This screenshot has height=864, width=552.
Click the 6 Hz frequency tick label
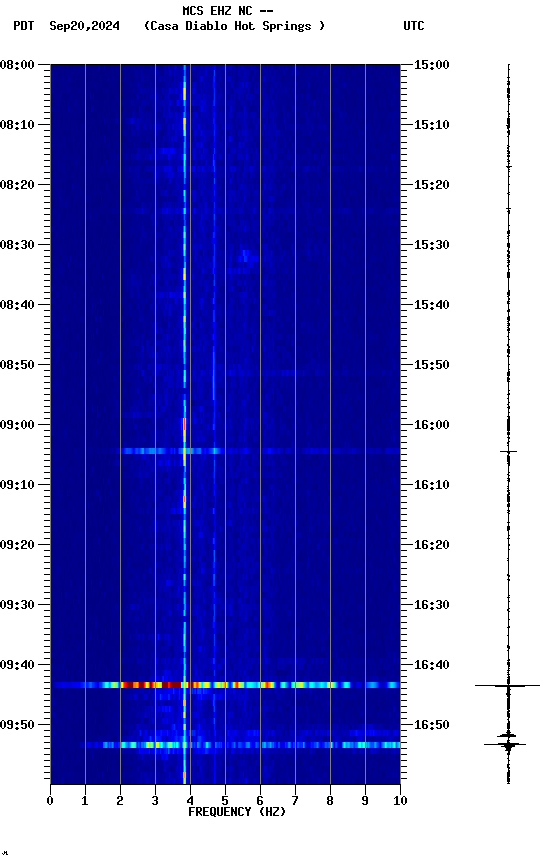260,801
